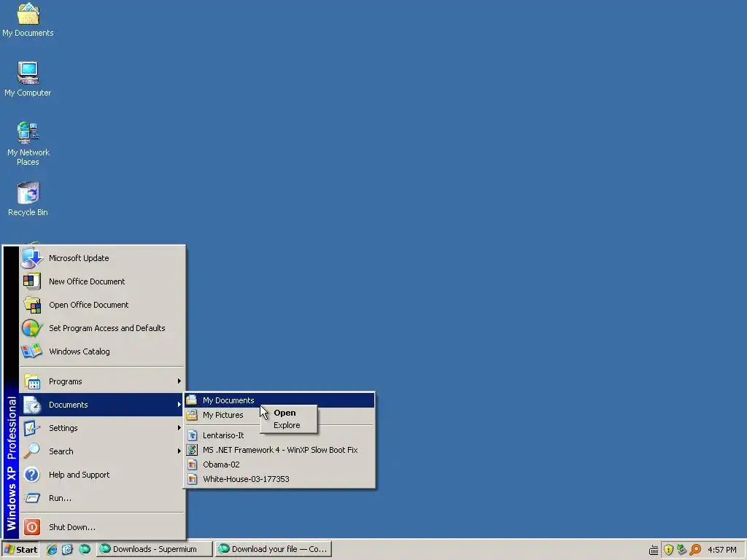Open Help and Support
Screen dimensions: 747x560
coord(102,475)
